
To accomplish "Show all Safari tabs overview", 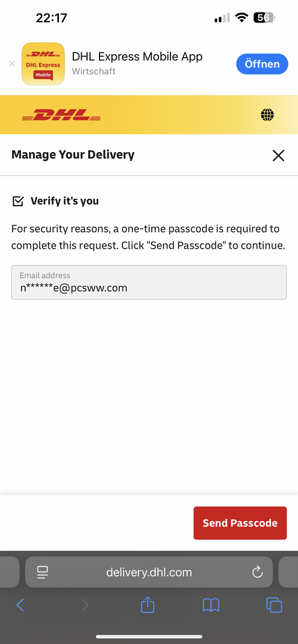I will point(274,605).
